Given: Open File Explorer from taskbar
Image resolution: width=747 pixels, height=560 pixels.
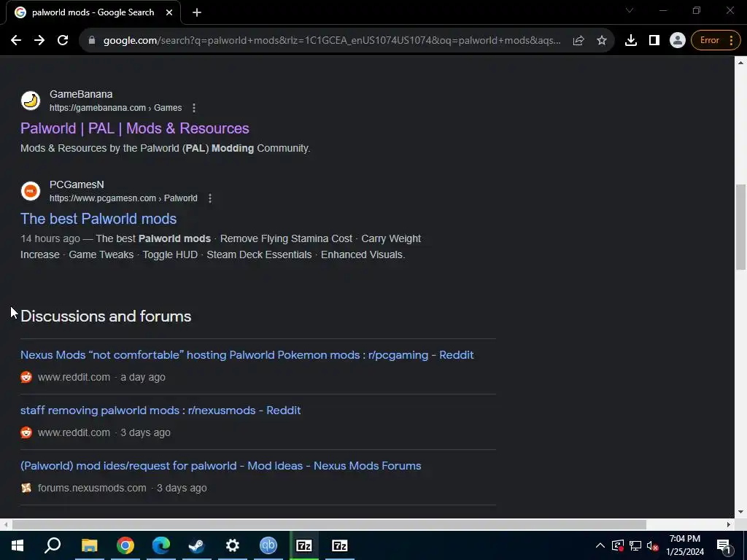Looking at the screenshot, I should pos(89,545).
